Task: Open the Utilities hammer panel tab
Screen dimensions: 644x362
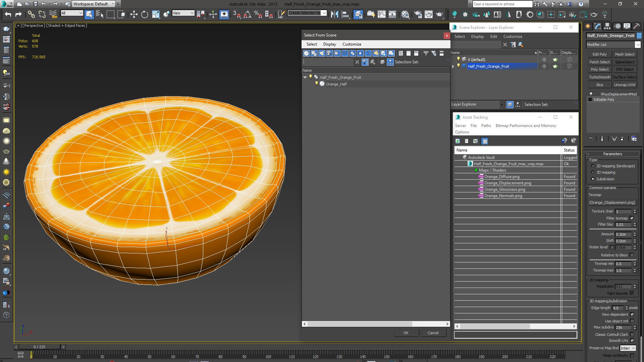Action: click(636, 26)
